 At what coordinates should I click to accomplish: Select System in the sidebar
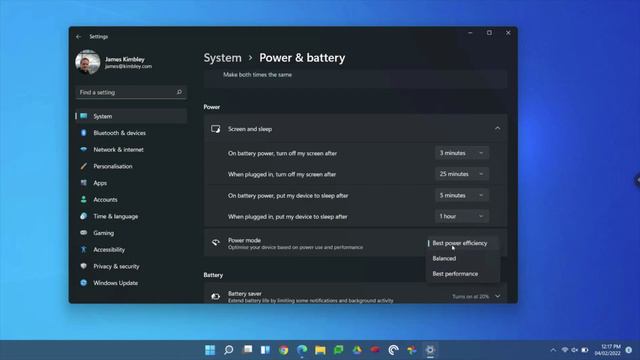131,116
